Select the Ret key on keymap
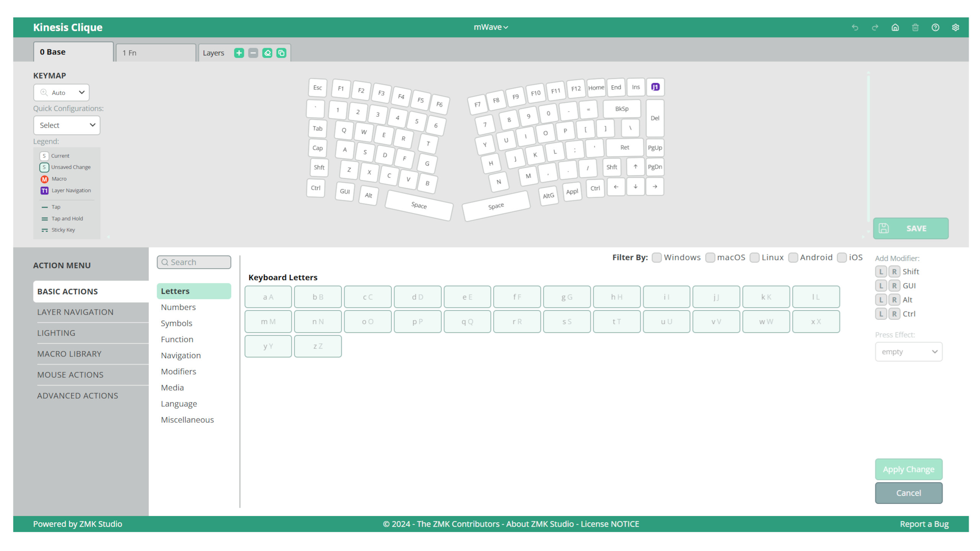Screen dimensions: 980x551 tap(625, 147)
